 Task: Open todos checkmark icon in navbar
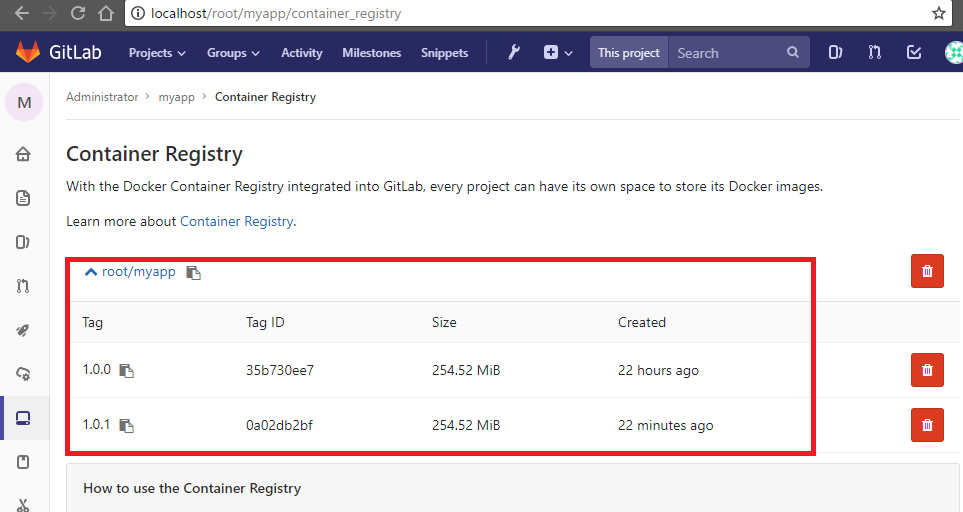(x=914, y=52)
